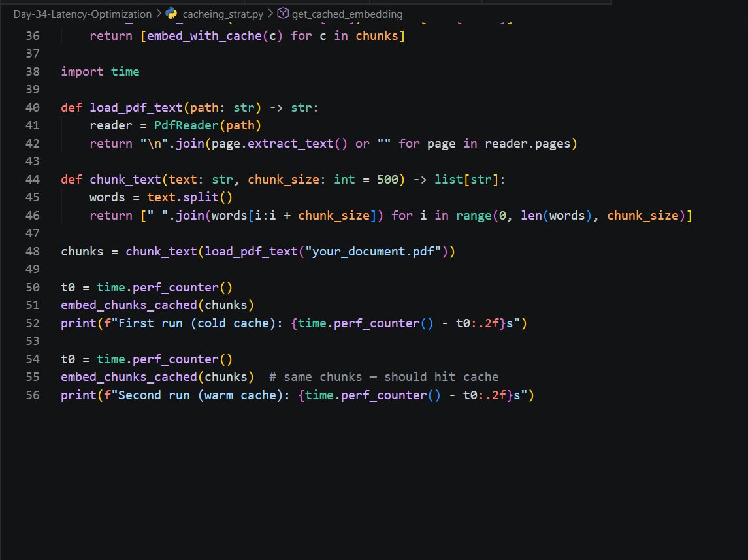Click "your_document.pdf" string literal

click(x=373, y=252)
